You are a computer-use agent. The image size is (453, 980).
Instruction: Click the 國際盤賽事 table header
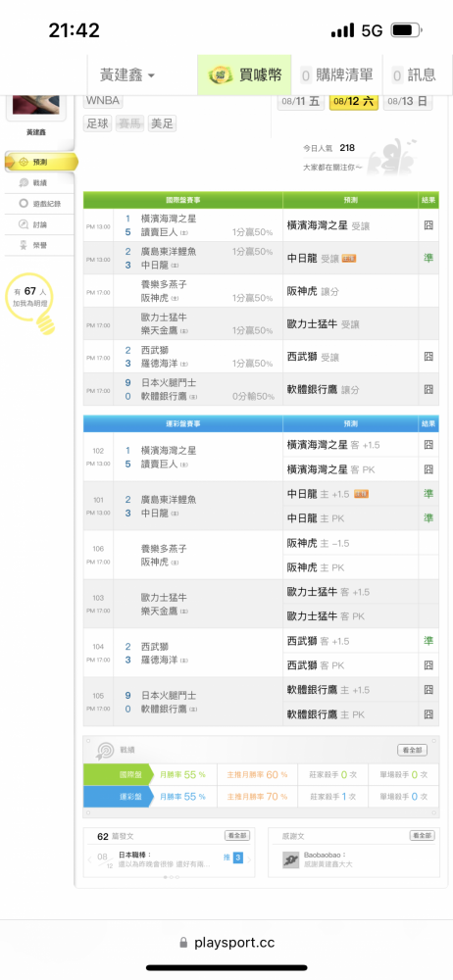(x=182, y=200)
